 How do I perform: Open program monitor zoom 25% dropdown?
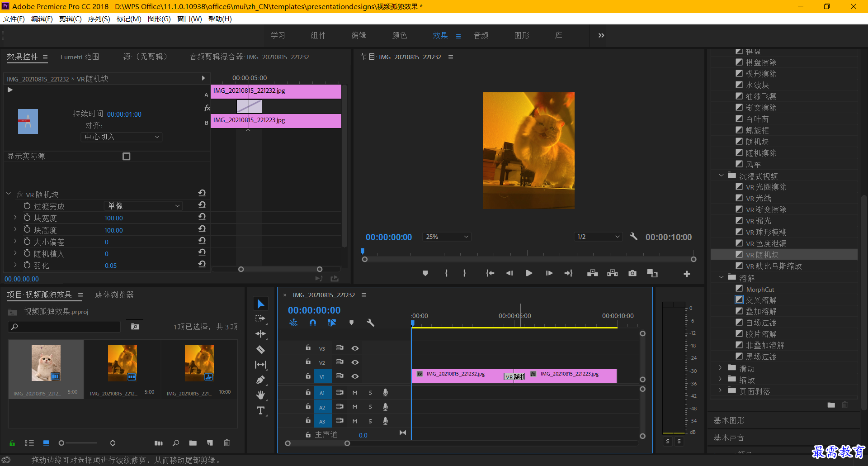447,237
